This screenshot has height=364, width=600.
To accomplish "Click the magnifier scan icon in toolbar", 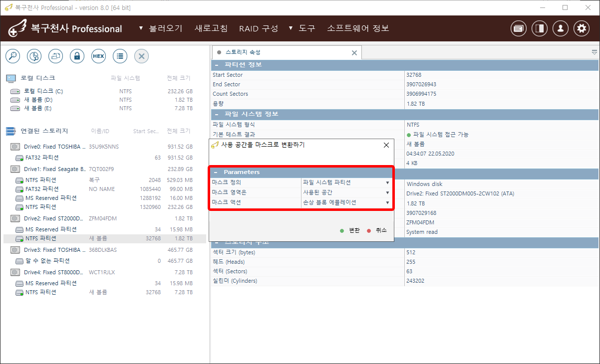I will click(x=12, y=56).
